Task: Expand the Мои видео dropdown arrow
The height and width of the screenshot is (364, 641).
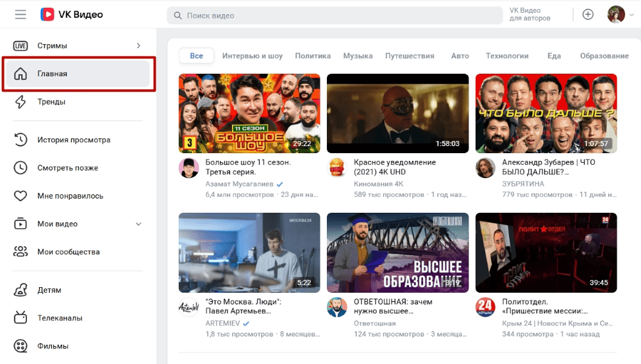Action: (138, 224)
